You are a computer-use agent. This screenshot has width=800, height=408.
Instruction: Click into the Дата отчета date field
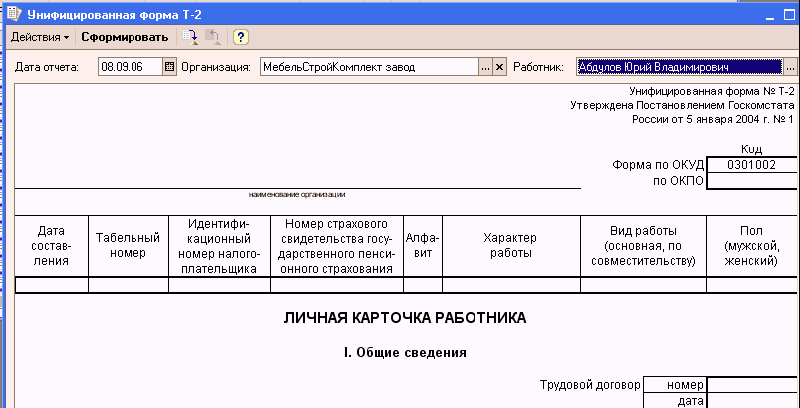(129, 67)
